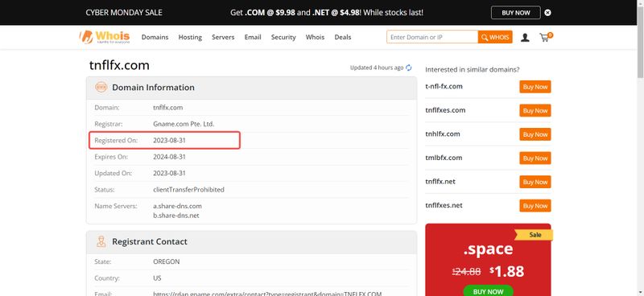Click the green BUY NOW in .space ad
The height and width of the screenshot is (296, 644).
488,290
